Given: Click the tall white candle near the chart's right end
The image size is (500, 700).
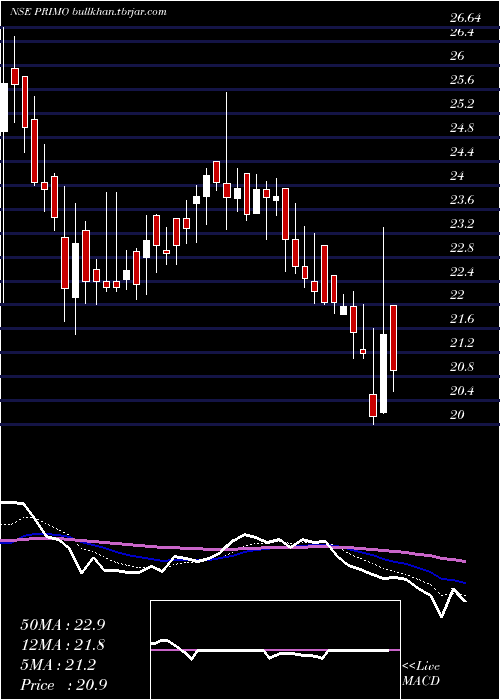Looking at the screenshot, I should [383, 373].
